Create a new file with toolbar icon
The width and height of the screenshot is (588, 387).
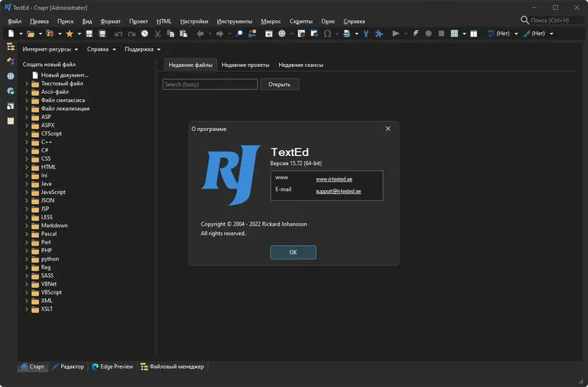[11, 34]
